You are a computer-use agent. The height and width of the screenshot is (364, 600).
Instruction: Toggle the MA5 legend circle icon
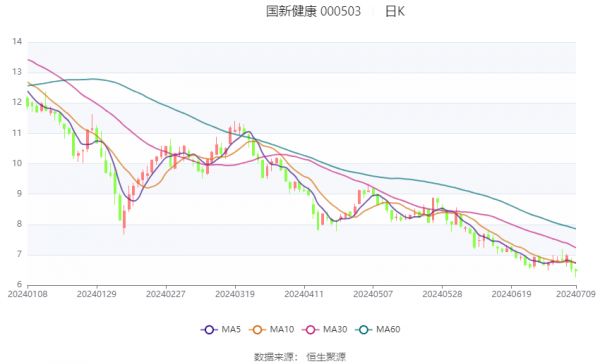click(x=209, y=330)
